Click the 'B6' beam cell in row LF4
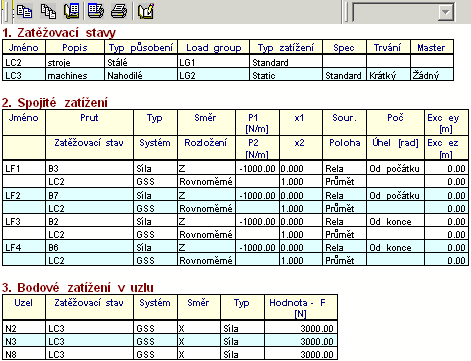The height and width of the screenshot is (361, 471). (89, 247)
